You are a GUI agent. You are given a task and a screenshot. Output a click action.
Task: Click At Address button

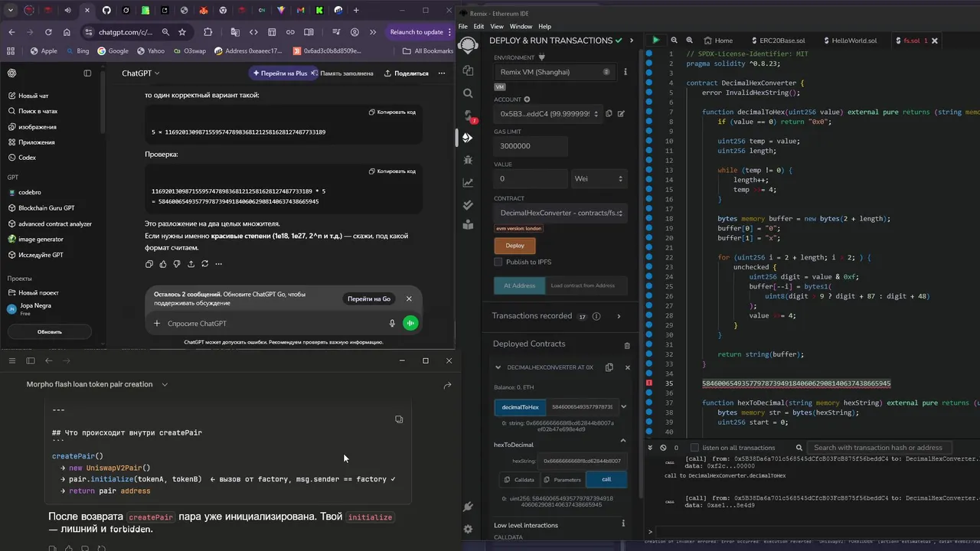[519, 285]
